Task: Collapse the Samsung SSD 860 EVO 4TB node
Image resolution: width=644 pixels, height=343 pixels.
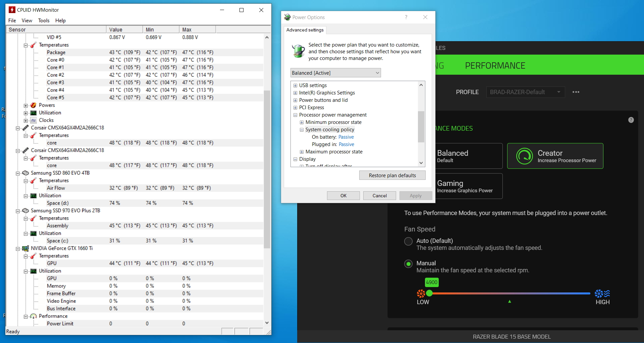Action: click(18, 173)
